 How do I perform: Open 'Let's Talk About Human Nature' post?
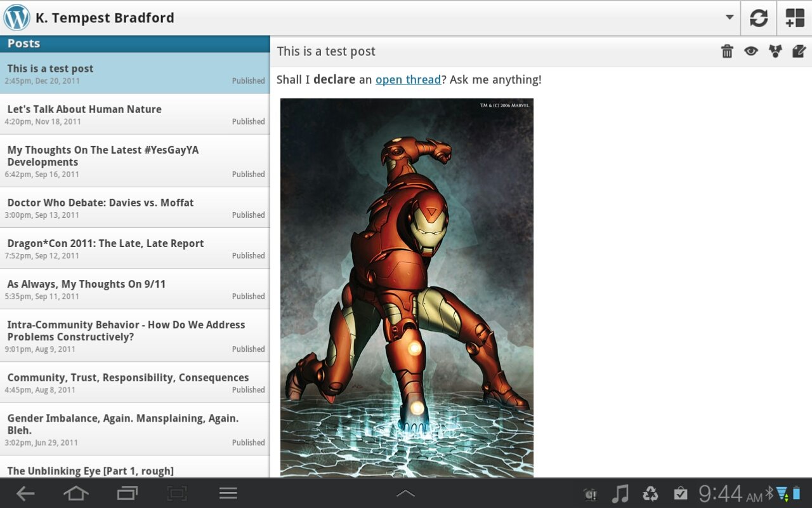pos(134,114)
